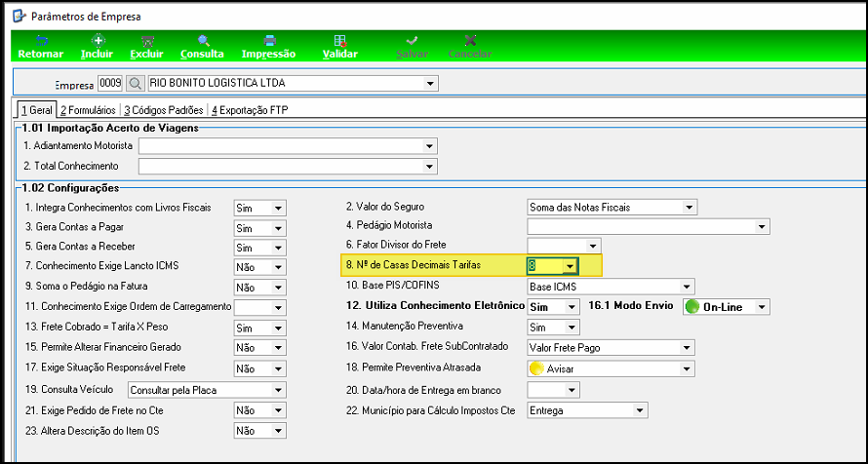Open Conhecimento Exige Lancto ICMS dropdown
868x464 pixels.
[x=279, y=266]
